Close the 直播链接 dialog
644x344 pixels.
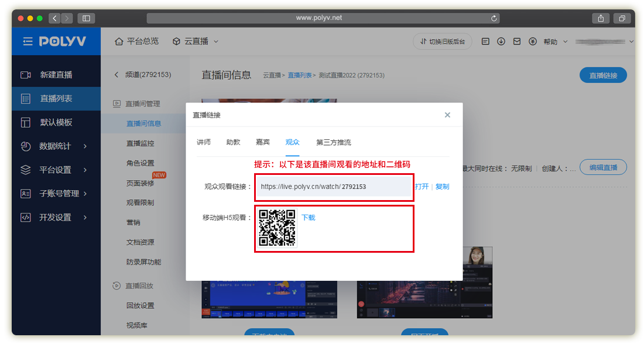447,115
